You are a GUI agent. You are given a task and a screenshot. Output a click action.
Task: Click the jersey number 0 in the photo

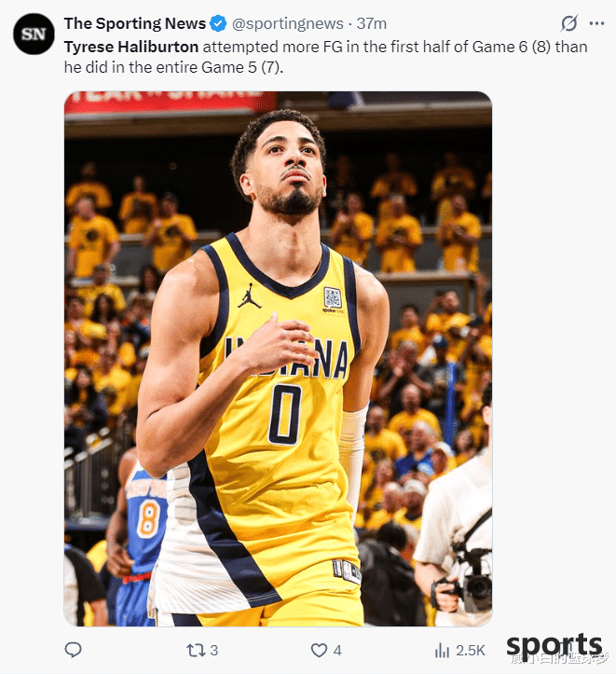coord(285,415)
